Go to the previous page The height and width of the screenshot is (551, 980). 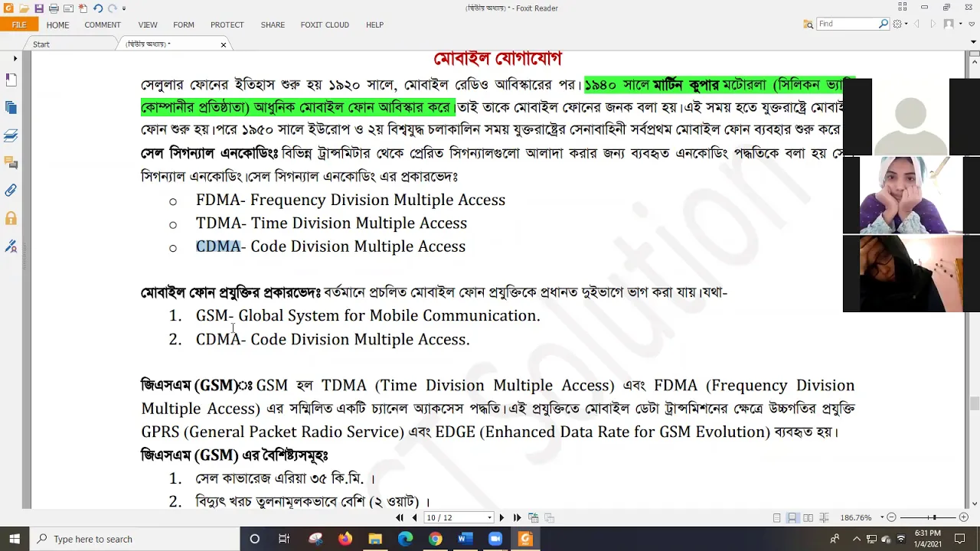(x=415, y=518)
